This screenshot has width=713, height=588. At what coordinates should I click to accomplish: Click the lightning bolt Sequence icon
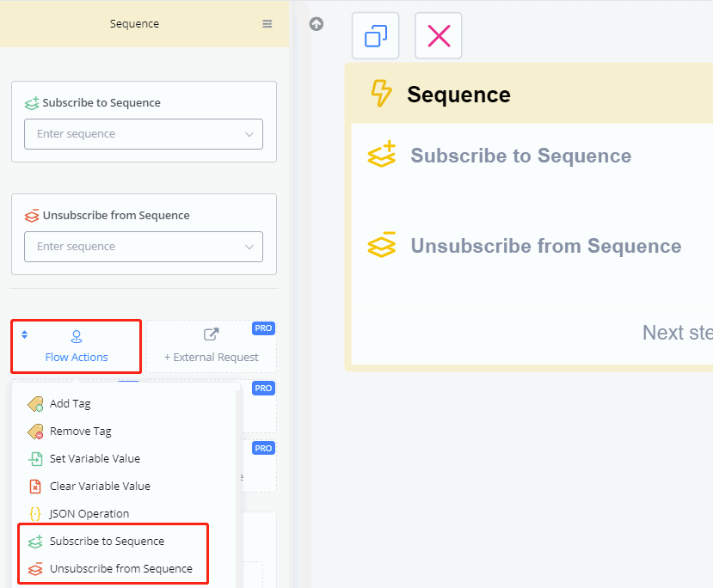[x=380, y=94]
